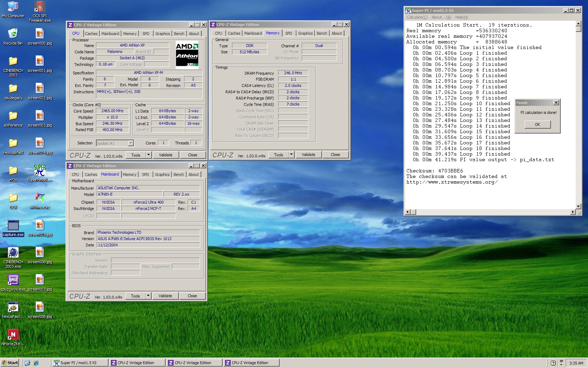Screen dimensions: 588x368
Task: Select screen000.jpg desktop file
Action: [40, 37]
